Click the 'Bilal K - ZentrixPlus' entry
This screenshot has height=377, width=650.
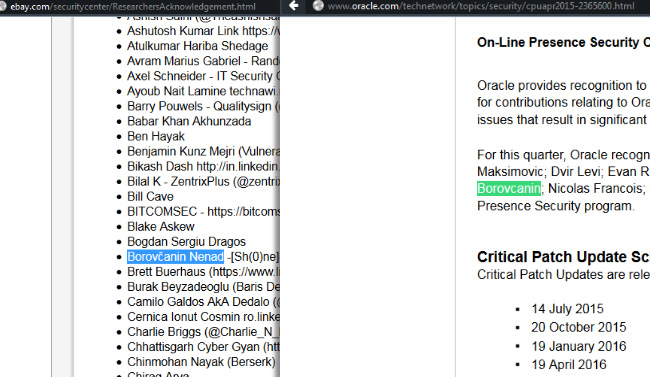click(203, 182)
